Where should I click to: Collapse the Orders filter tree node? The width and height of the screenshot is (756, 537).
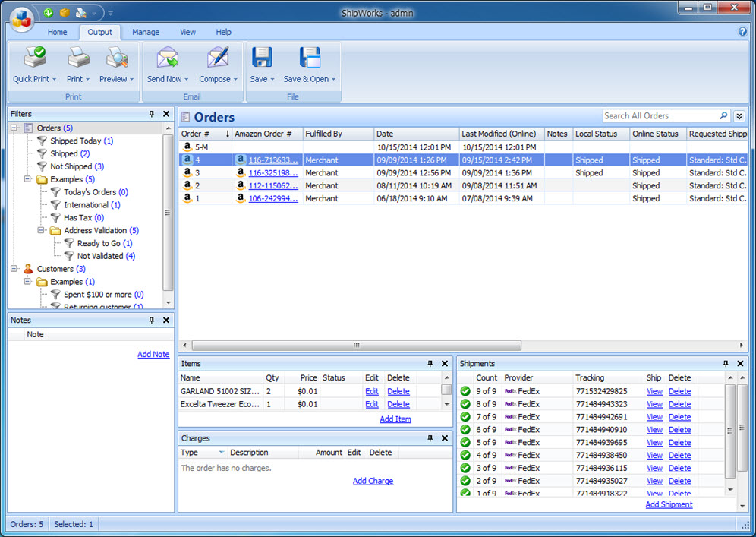tap(14, 128)
